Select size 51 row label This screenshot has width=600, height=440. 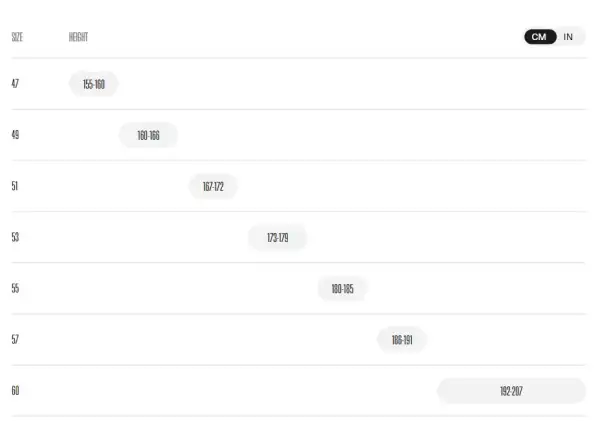pyautogui.click(x=15, y=186)
